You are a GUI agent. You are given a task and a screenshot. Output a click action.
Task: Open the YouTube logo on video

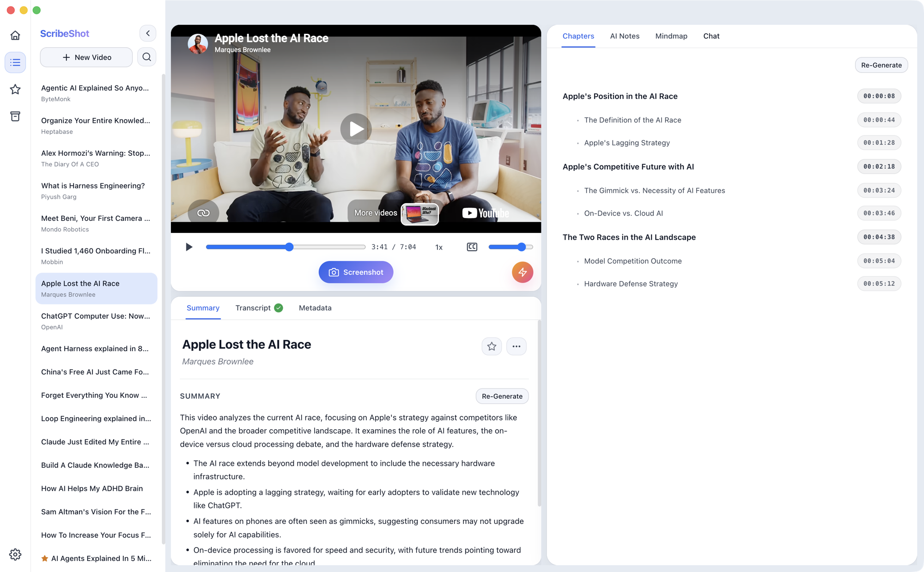pyautogui.click(x=486, y=213)
